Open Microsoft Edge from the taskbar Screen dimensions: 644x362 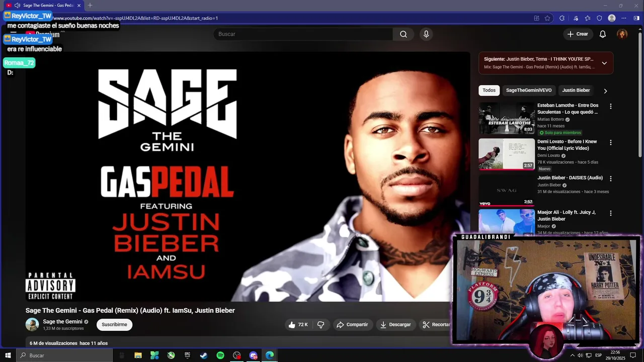pos(270,355)
